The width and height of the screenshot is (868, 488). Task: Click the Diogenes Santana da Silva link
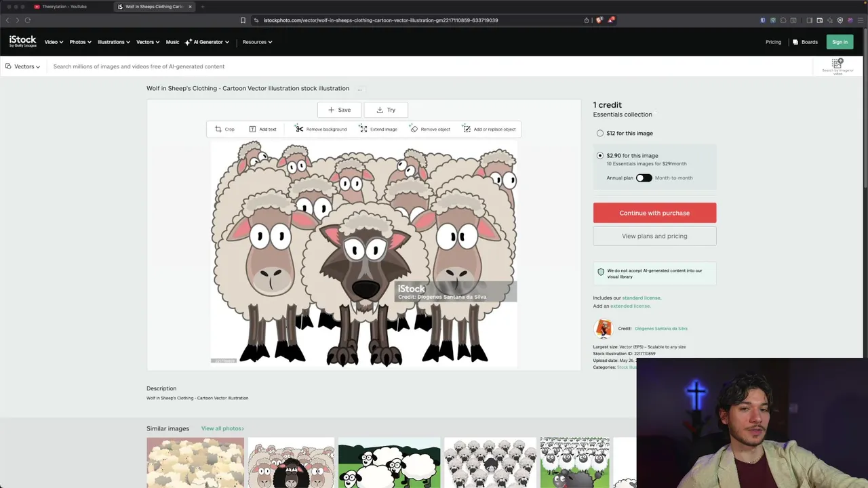click(x=661, y=329)
